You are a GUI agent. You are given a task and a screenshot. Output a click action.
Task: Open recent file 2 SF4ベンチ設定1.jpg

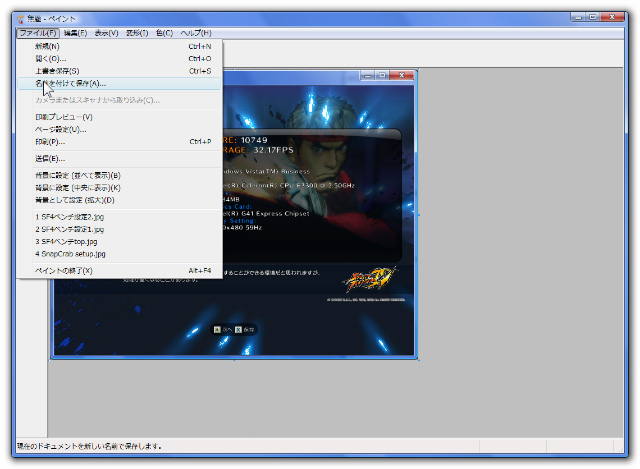click(119, 229)
